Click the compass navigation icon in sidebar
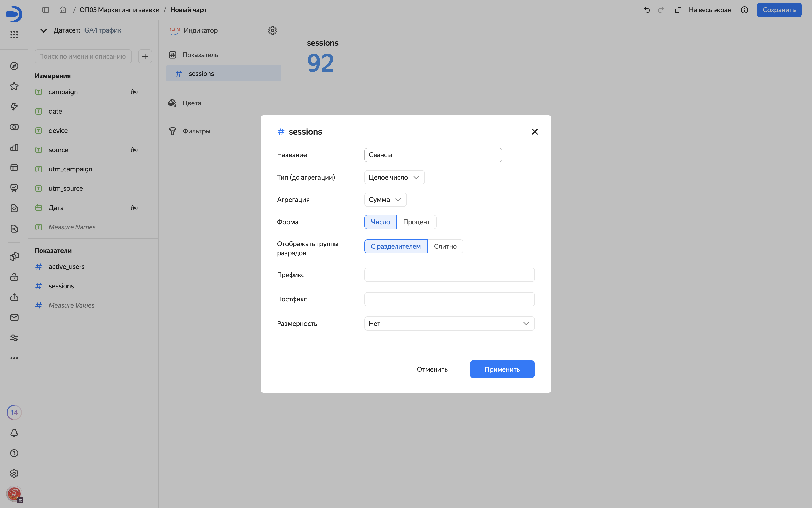 14,66
